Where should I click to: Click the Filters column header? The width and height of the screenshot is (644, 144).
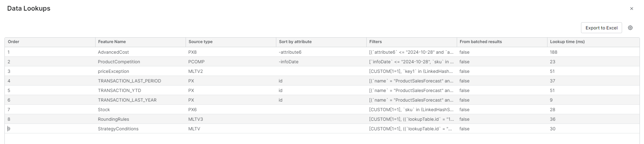376,42
